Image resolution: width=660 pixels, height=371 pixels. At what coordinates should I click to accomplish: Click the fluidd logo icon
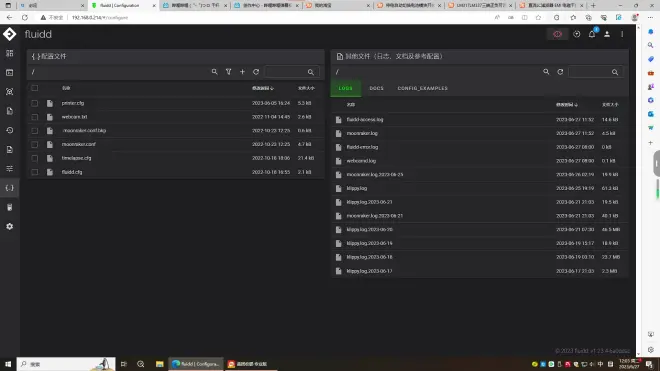(x=9, y=34)
